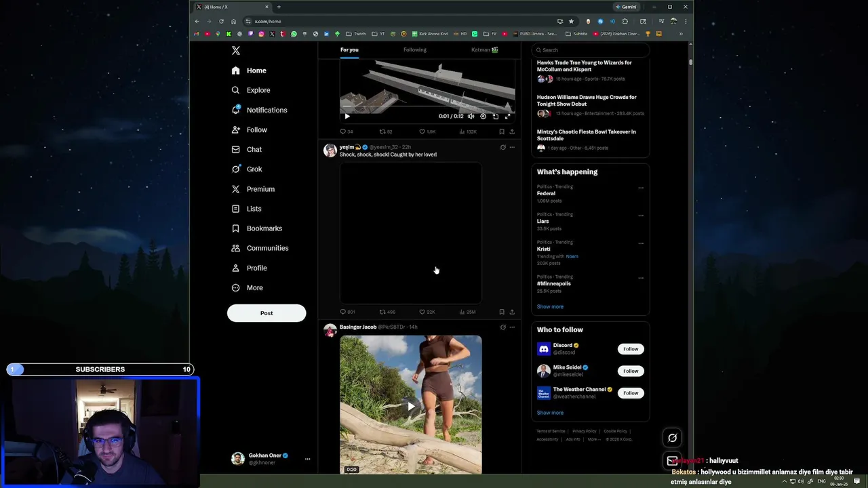Reply to the post with 34 comments
The height and width of the screenshot is (488, 868).
point(346,131)
